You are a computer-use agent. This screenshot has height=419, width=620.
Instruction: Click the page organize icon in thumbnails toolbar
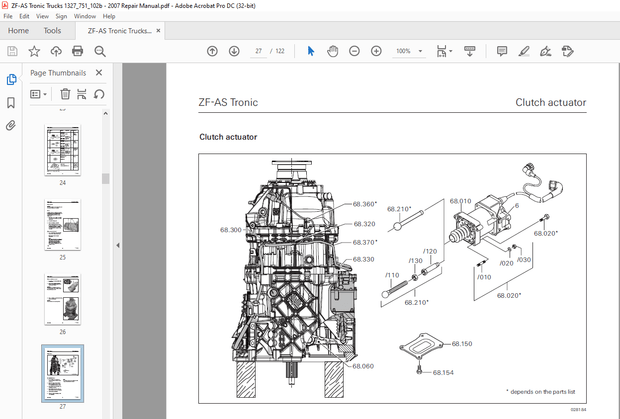pyautogui.click(x=81, y=94)
